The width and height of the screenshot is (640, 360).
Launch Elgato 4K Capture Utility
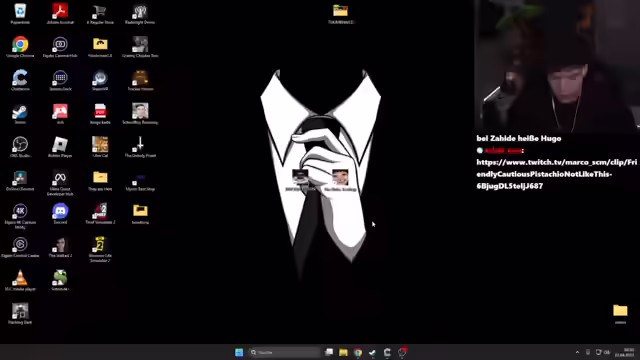click(x=20, y=216)
